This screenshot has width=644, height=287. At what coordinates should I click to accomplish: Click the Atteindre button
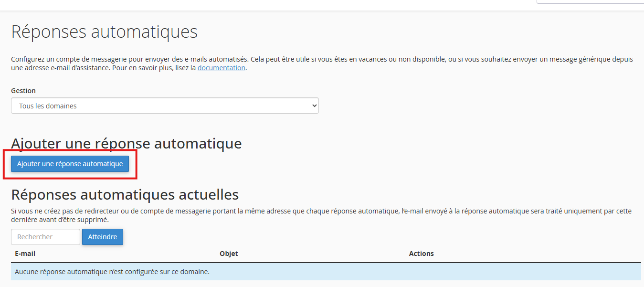[x=103, y=237]
